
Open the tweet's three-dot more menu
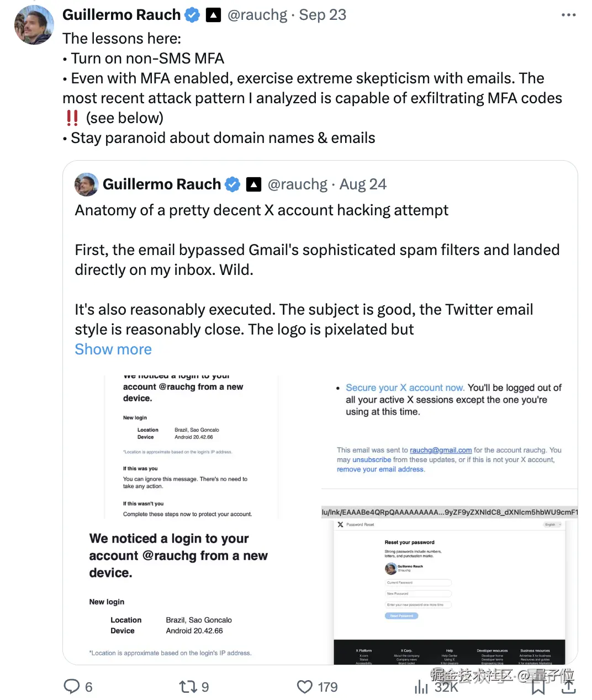tap(568, 15)
